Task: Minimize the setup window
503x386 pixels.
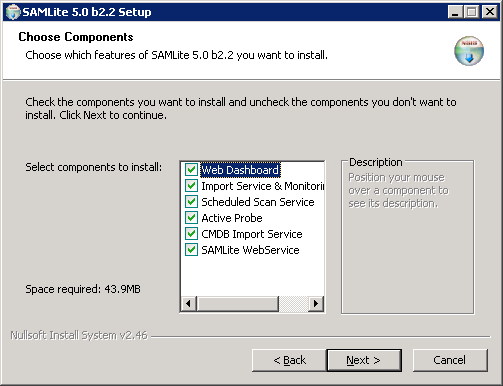Action: click(455, 12)
